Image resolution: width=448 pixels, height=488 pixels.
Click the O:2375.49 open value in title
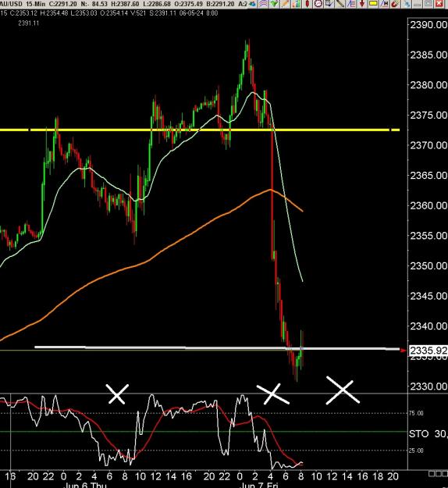click(189, 4)
